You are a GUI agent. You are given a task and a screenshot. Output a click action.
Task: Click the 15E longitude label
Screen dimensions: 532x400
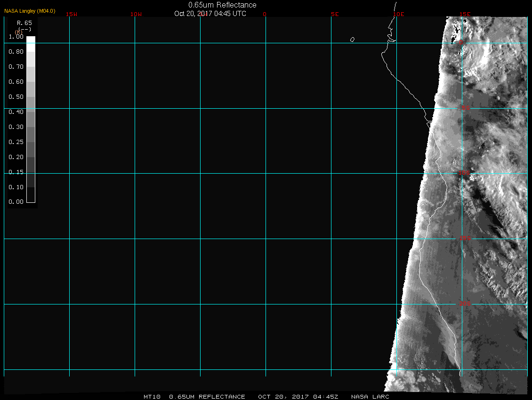tap(465, 14)
